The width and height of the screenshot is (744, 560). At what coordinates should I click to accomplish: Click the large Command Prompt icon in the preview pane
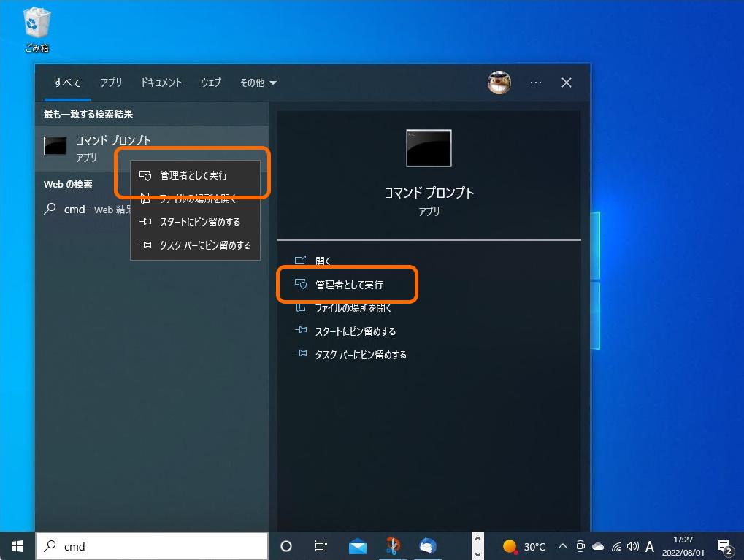tap(429, 148)
